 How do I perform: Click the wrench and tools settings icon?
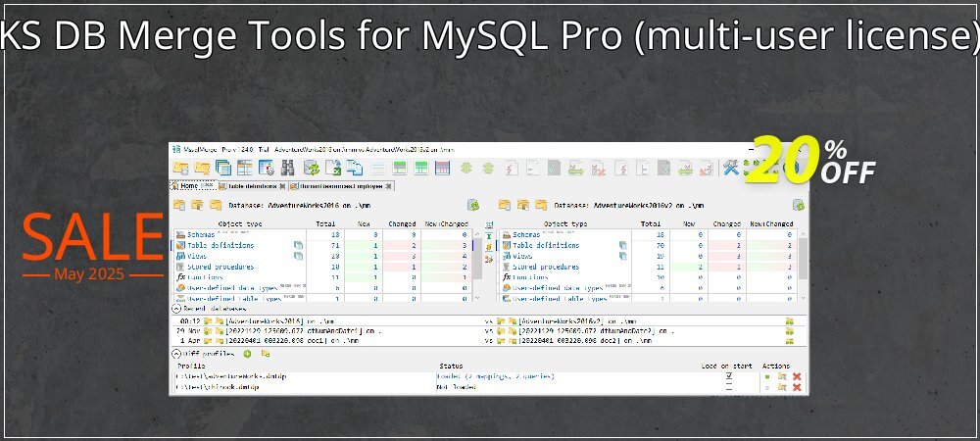pos(731,168)
